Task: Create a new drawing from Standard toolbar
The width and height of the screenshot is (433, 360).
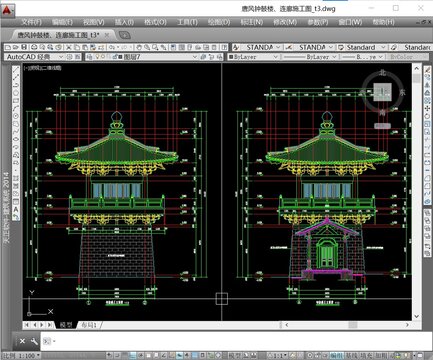Action: [7, 47]
